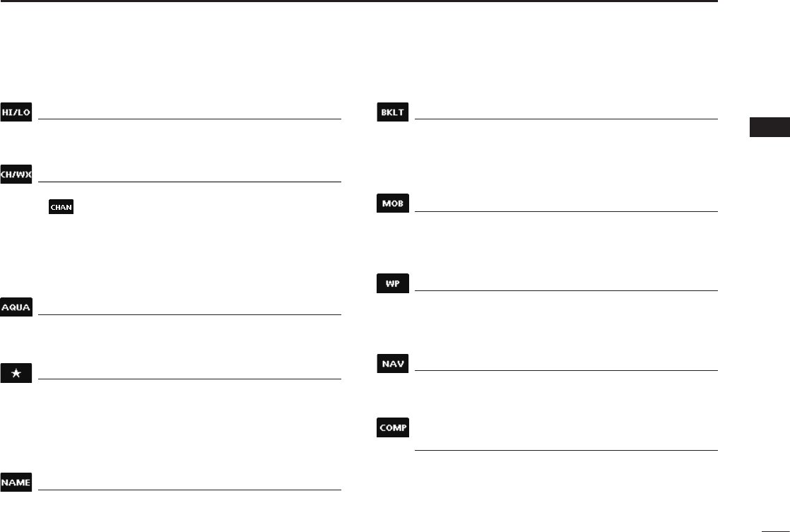The height and width of the screenshot is (532, 790).
Task: Click the dark section tab on right edge
Action: tap(769, 127)
